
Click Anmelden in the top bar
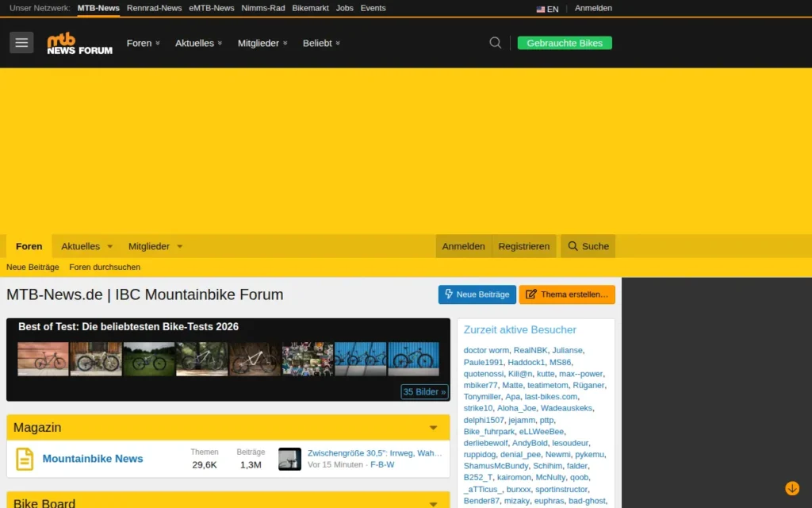coord(593,8)
